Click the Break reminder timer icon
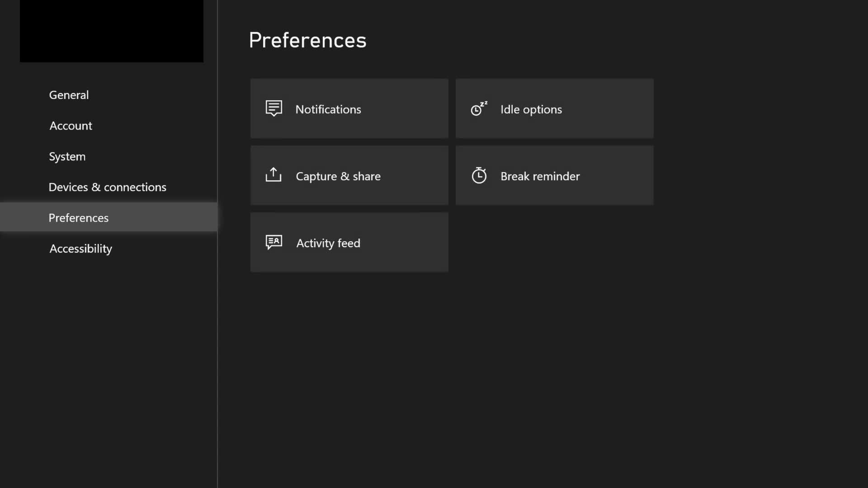Viewport: 868px width, 488px height. point(479,175)
